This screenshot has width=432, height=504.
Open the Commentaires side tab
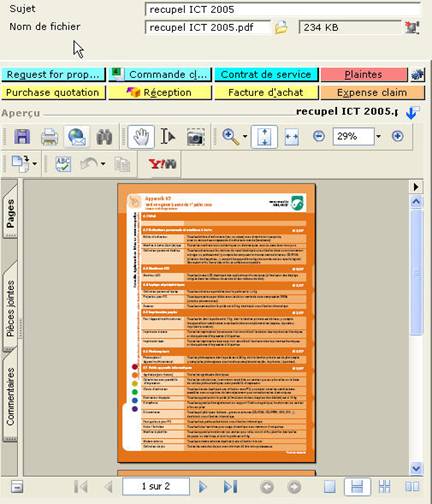coord(10,397)
